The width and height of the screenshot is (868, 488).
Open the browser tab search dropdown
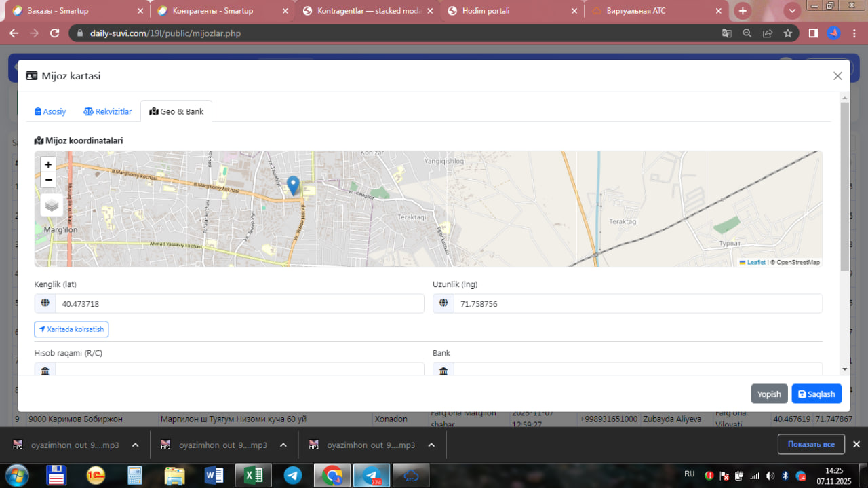(791, 11)
